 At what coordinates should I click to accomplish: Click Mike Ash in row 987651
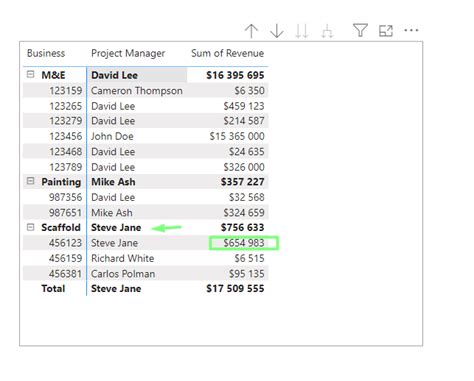[112, 213]
